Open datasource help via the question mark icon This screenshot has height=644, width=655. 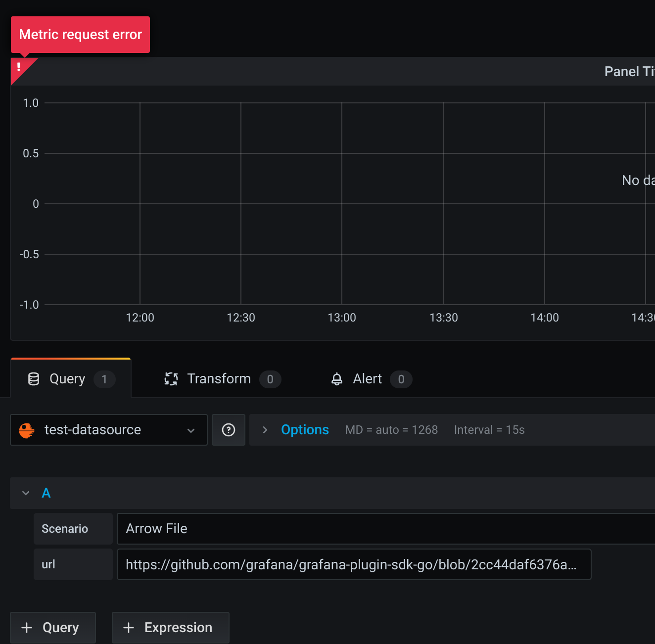(228, 430)
